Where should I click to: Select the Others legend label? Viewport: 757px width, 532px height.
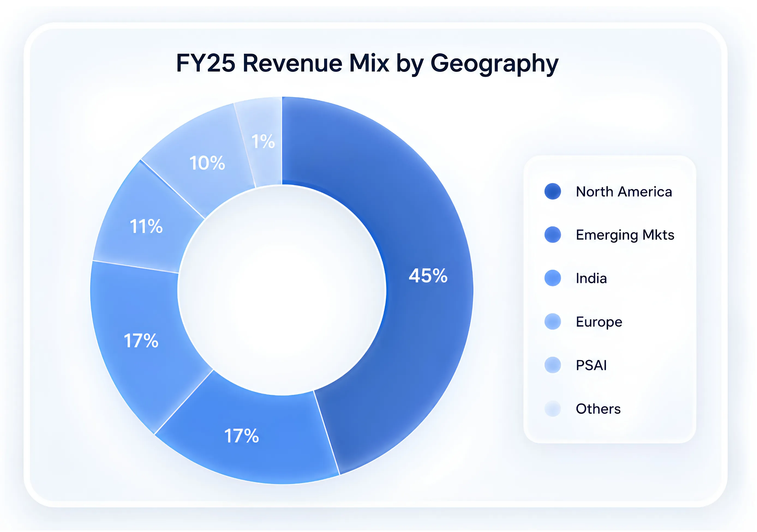[x=598, y=409]
